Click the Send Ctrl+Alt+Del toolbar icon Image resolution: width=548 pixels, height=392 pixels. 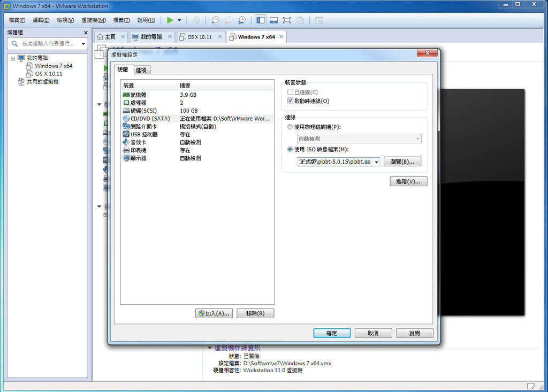pyautogui.click(x=196, y=20)
